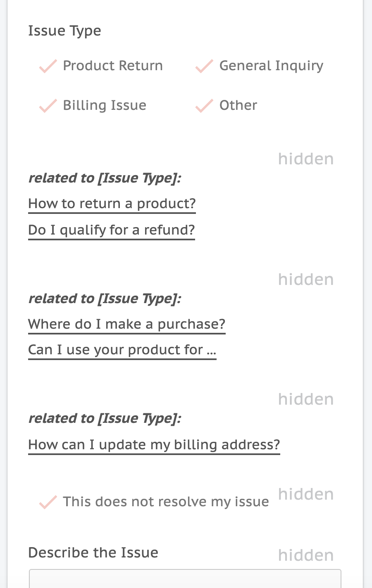Click checkmark beside 'This does not resolve my issue'
372x588 pixels.
pos(48,502)
